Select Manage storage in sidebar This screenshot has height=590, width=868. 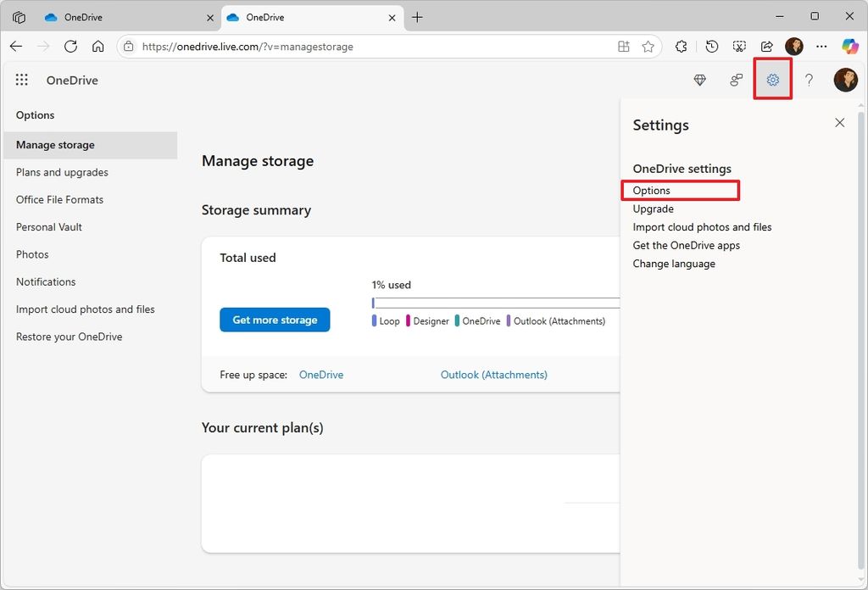(x=90, y=145)
